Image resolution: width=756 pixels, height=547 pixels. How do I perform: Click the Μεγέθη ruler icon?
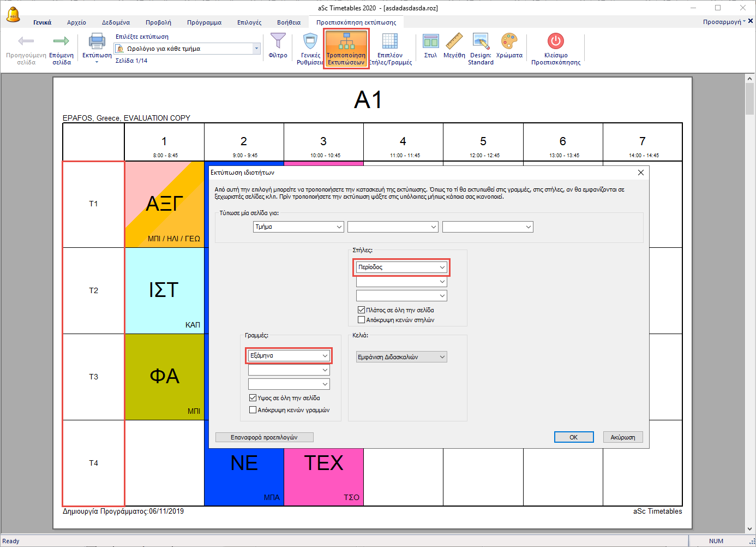coord(454,42)
